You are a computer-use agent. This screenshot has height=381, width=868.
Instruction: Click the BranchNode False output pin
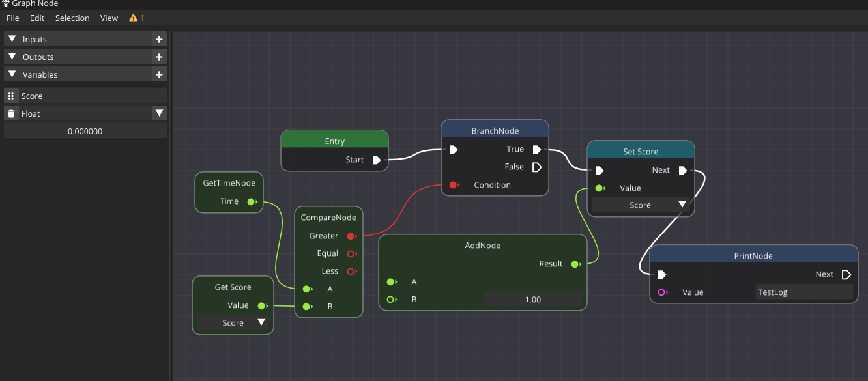(537, 167)
